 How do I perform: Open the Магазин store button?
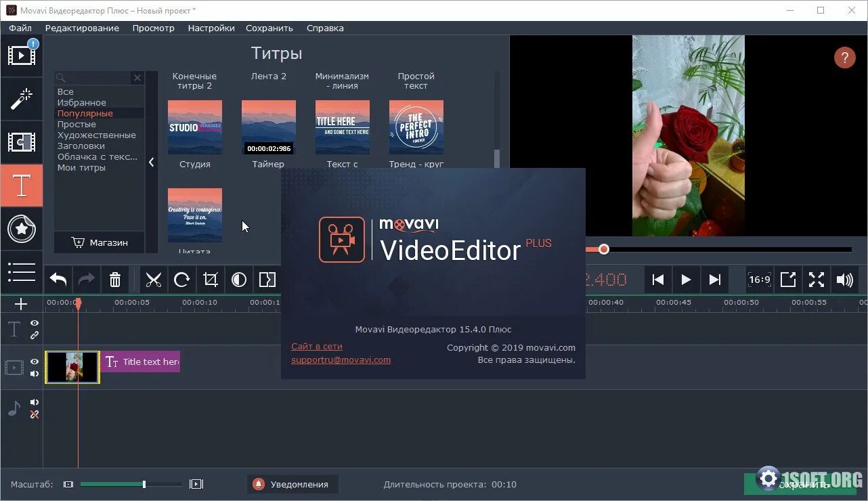[x=100, y=242]
